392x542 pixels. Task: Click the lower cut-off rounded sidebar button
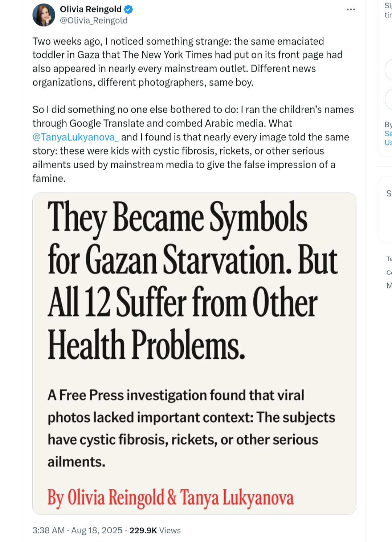(x=389, y=99)
